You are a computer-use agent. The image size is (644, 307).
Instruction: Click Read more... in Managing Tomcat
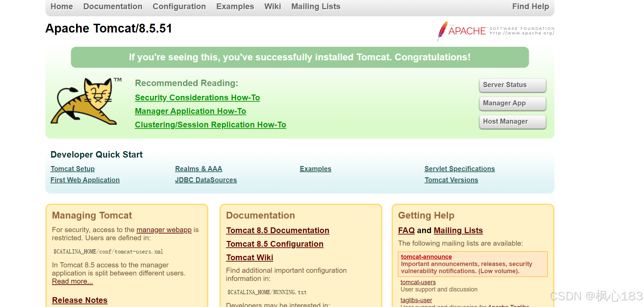click(72, 281)
